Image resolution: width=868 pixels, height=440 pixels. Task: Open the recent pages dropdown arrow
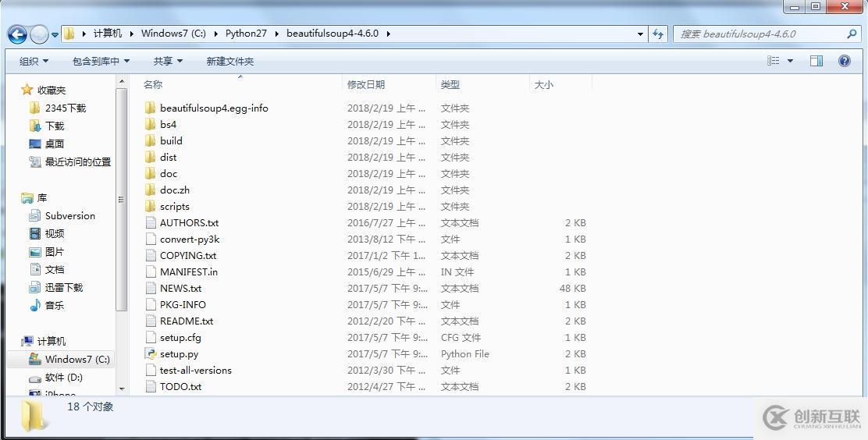[x=55, y=35]
